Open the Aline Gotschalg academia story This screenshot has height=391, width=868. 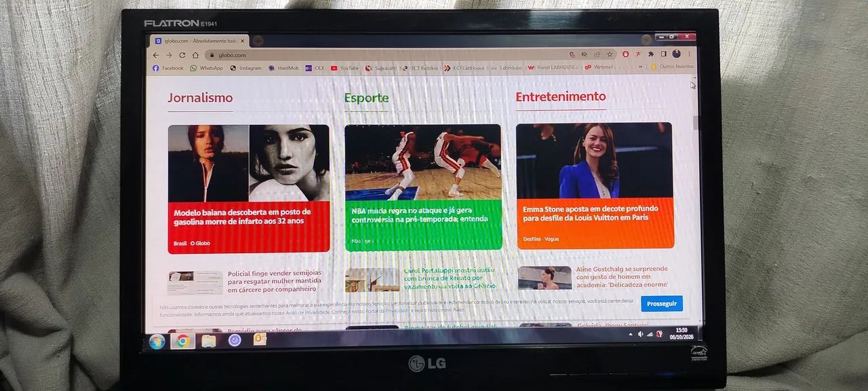pos(623,277)
